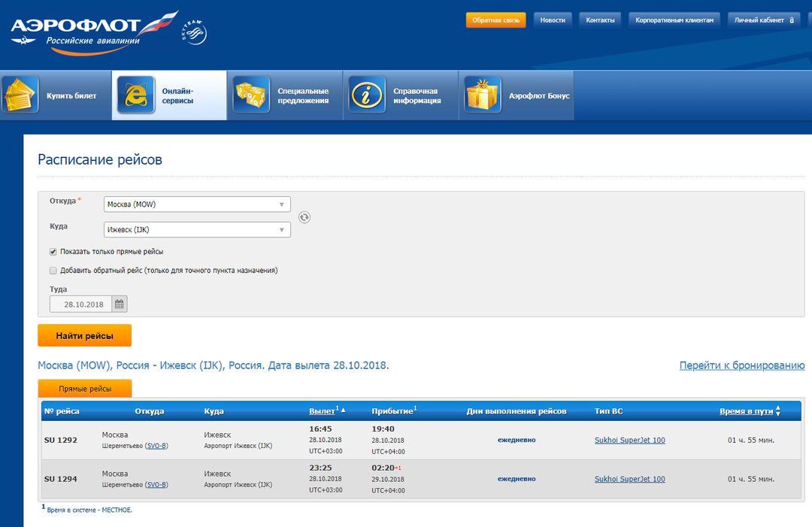The width and height of the screenshot is (812, 527).
Task: Click the 'Обратная связь' button
Action: click(495, 20)
